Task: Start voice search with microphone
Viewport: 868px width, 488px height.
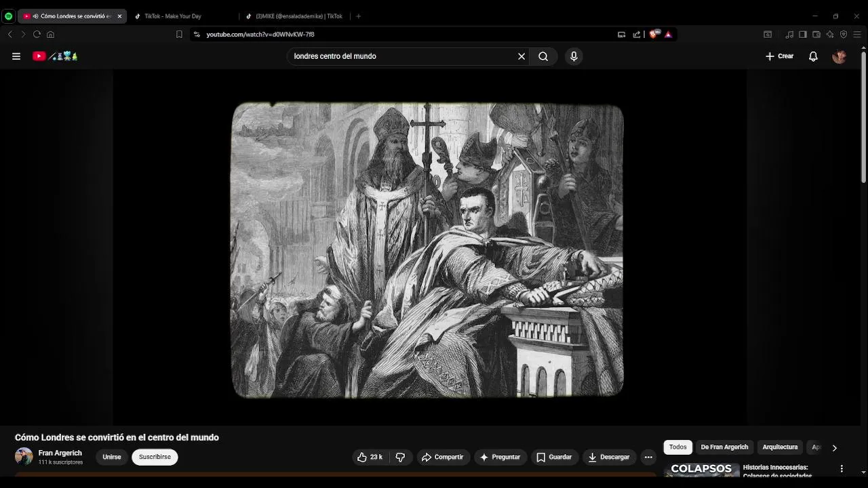Action: tap(574, 56)
